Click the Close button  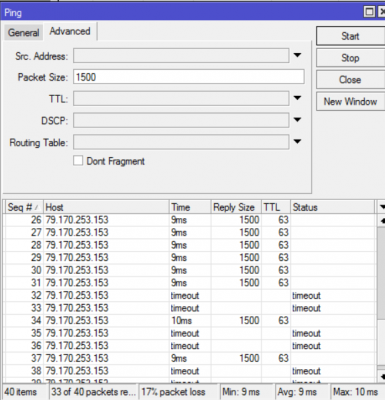pos(350,80)
